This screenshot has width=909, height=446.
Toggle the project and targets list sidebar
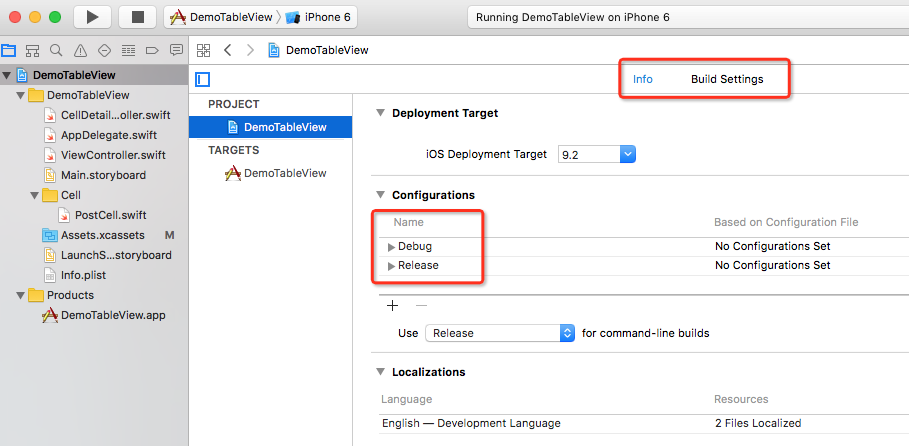[x=203, y=79]
